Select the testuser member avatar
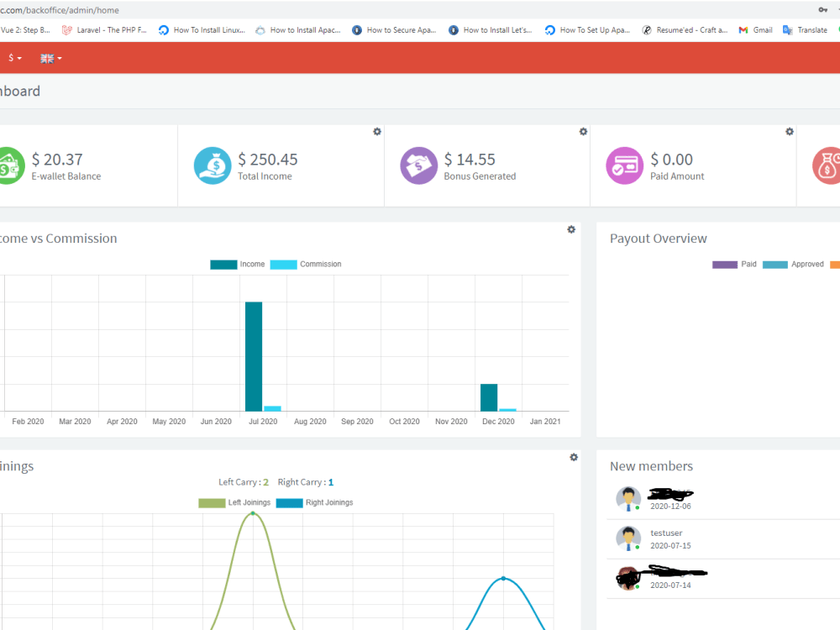Screen dimensions: 840x630 [628, 538]
